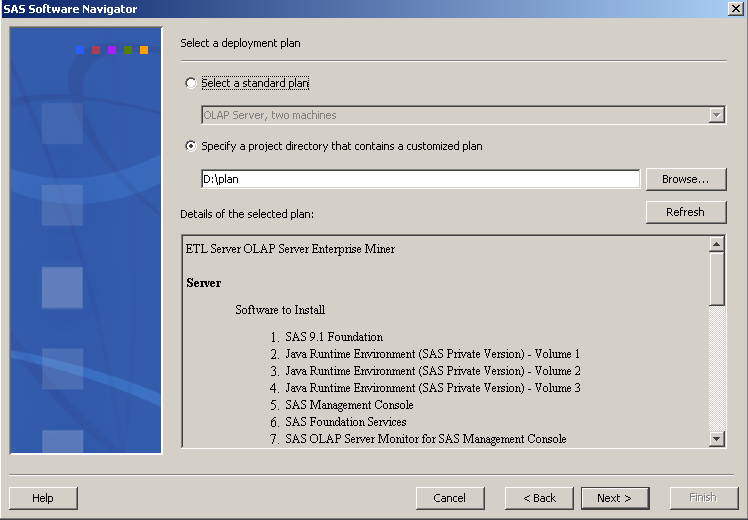Click the project directory field containing D:\plan
748x520 pixels.
click(x=420, y=179)
